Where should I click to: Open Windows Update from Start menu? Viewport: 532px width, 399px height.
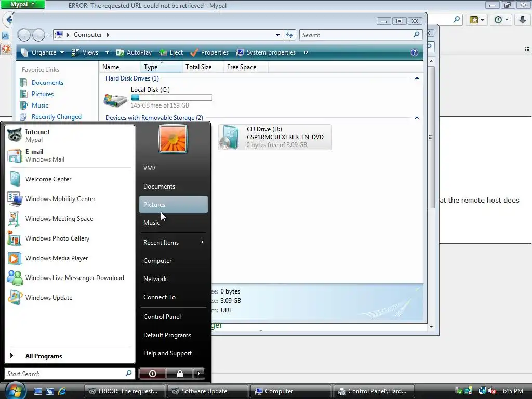70,298
